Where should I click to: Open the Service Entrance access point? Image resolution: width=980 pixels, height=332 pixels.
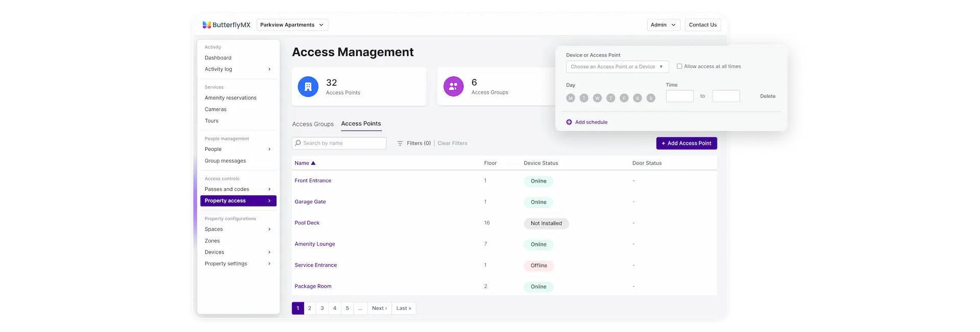tap(315, 265)
